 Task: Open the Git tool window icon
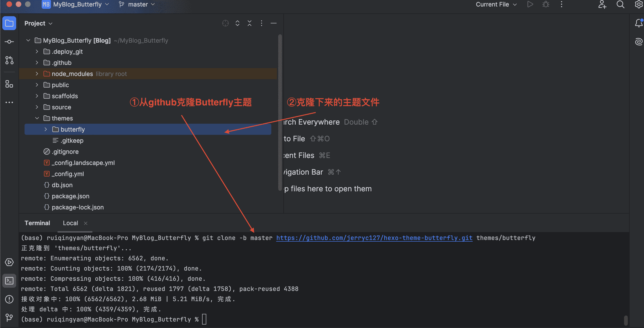9,318
